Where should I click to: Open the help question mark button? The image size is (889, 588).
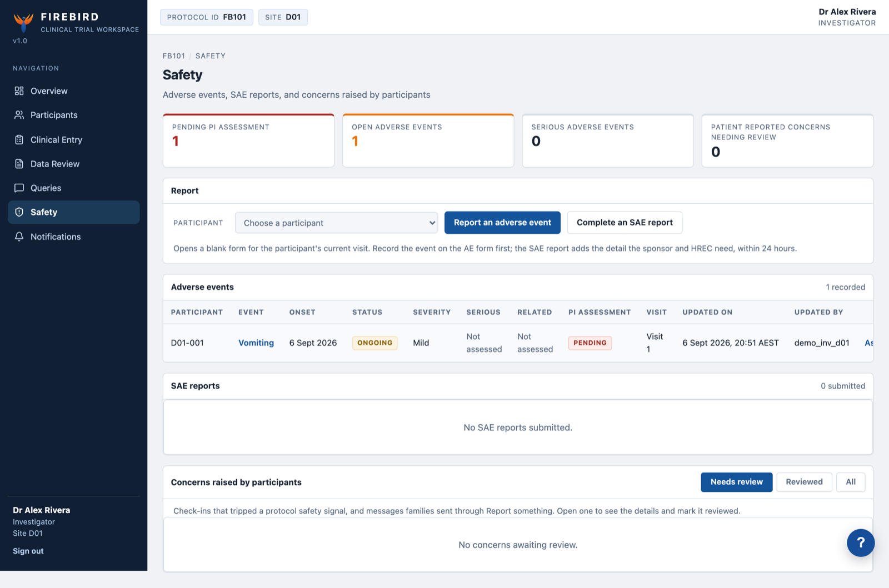click(x=861, y=542)
